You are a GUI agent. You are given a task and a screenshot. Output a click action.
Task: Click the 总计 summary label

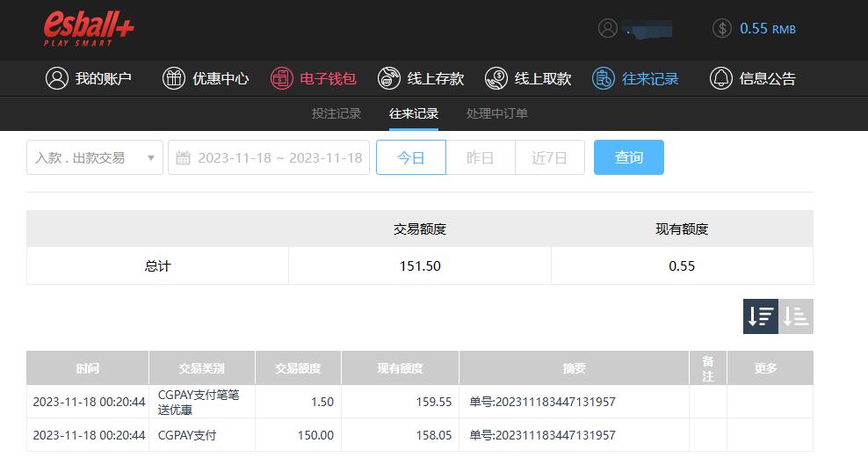point(158,266)
